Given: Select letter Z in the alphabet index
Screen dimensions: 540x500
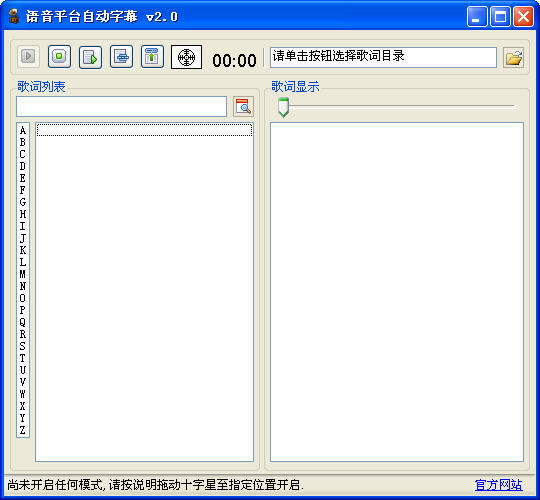Looking at the screenshot, I should point(23,430).
